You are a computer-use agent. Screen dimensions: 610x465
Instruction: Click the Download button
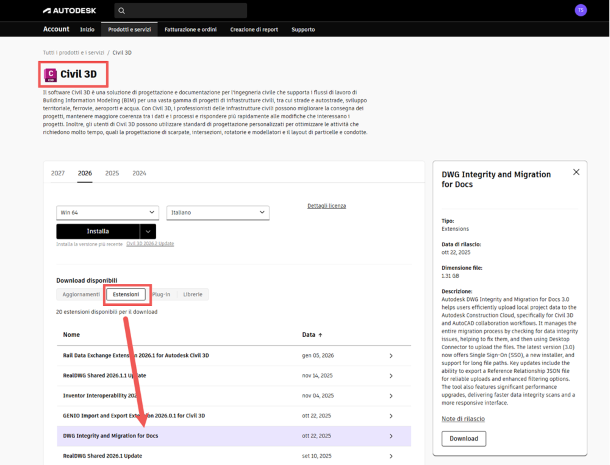[x=464, y=439]
